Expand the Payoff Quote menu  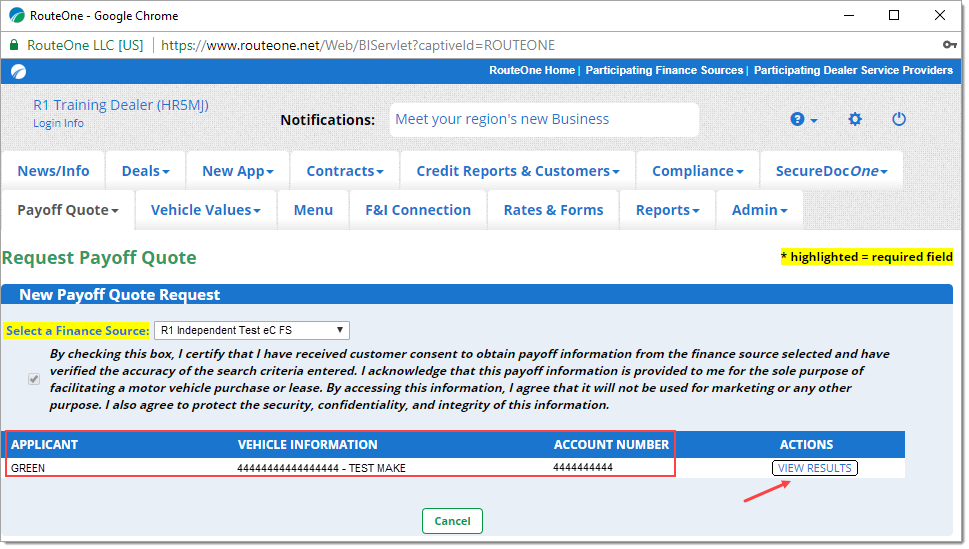click(x=67, y=210)
